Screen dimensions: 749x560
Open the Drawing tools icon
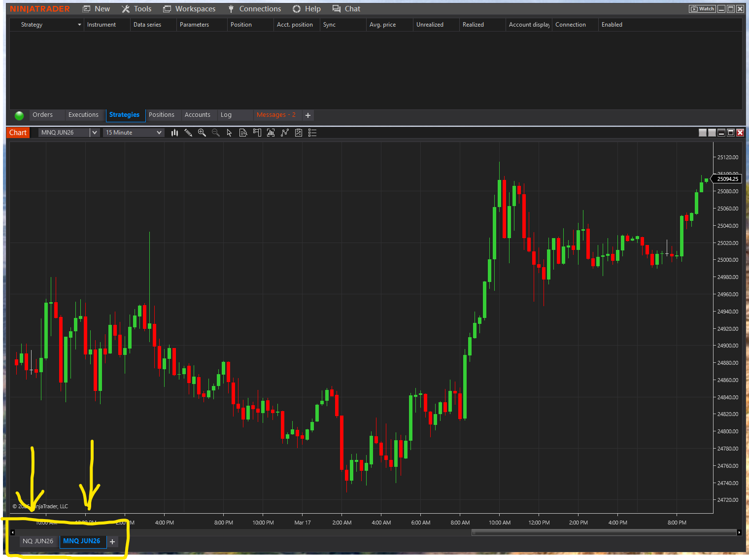tap(188, 132)
